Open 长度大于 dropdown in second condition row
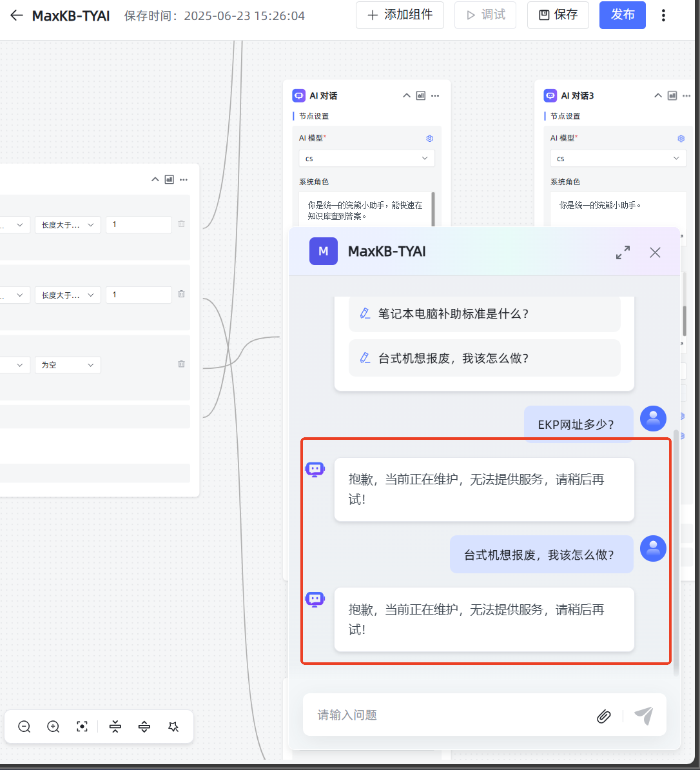The image size is (700, 770). click(68, 295)
